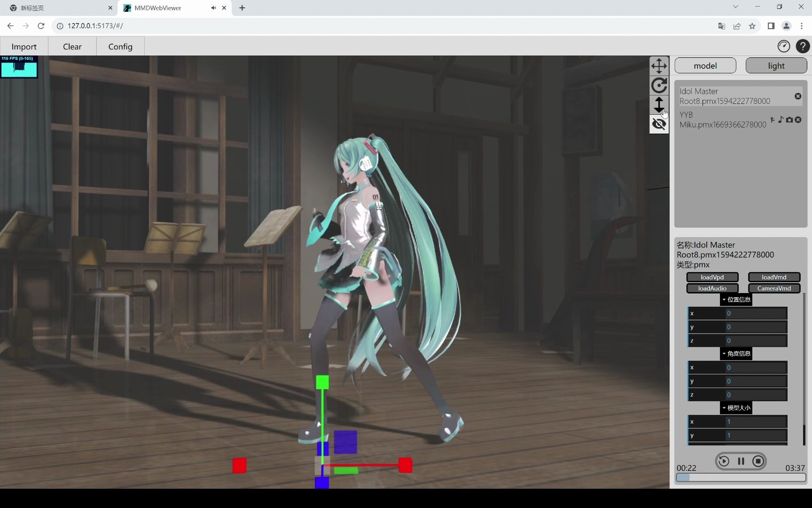Edit the angle y value field

(756, 381)
